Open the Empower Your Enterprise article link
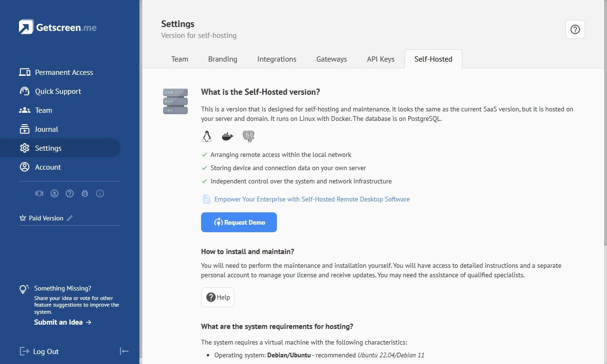This screenshot has width=607, height=364. (312, 199)
